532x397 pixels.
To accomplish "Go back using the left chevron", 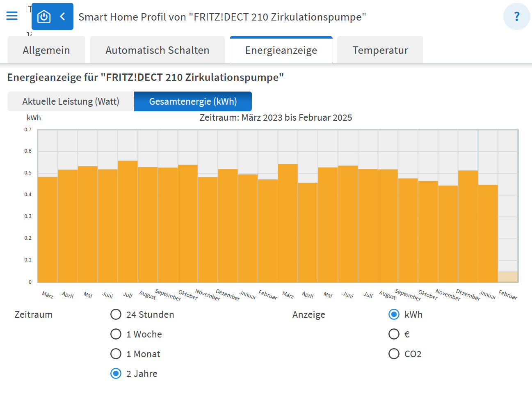I will tap(63, 16).
